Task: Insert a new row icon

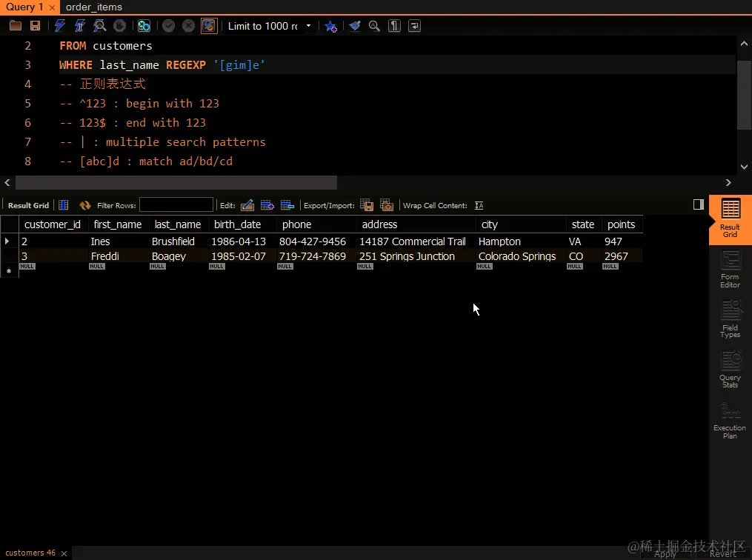Action: click(267, 205)
